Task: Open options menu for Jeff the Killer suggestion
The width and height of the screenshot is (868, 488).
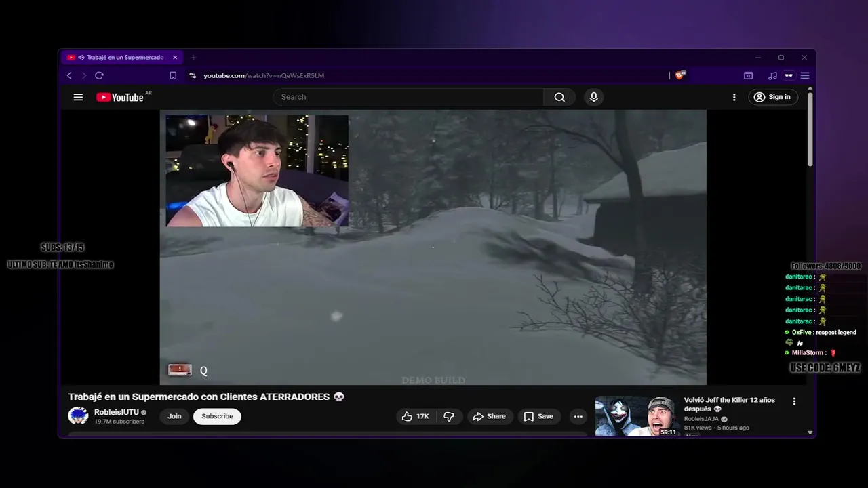Action: click(794, 401)
